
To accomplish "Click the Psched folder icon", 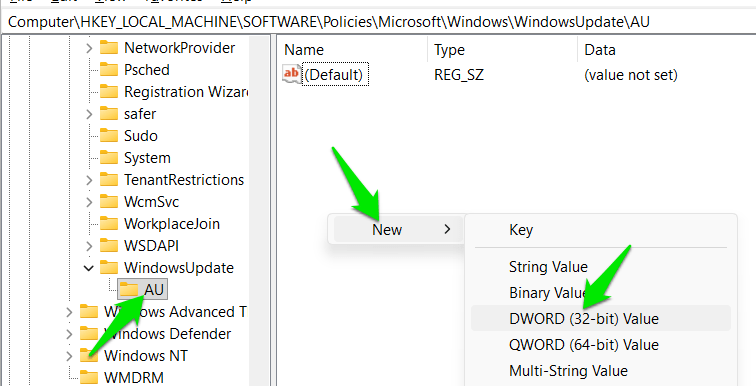I will click(x=109, y=70).
